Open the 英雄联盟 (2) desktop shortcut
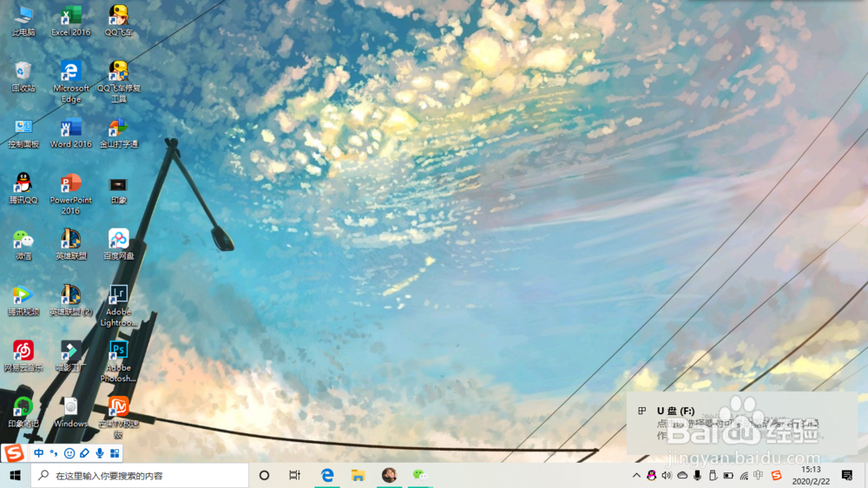Screen dimensions: 868x488 71,300
